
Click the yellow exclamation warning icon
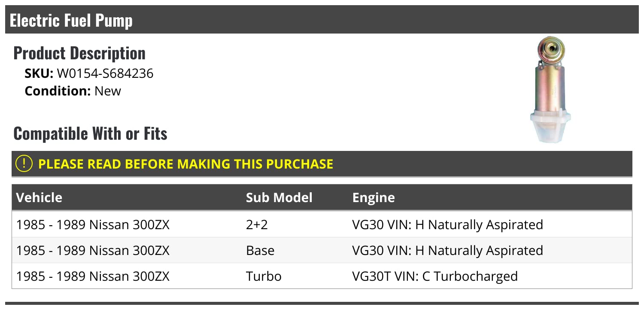click(x=24, y=164)
